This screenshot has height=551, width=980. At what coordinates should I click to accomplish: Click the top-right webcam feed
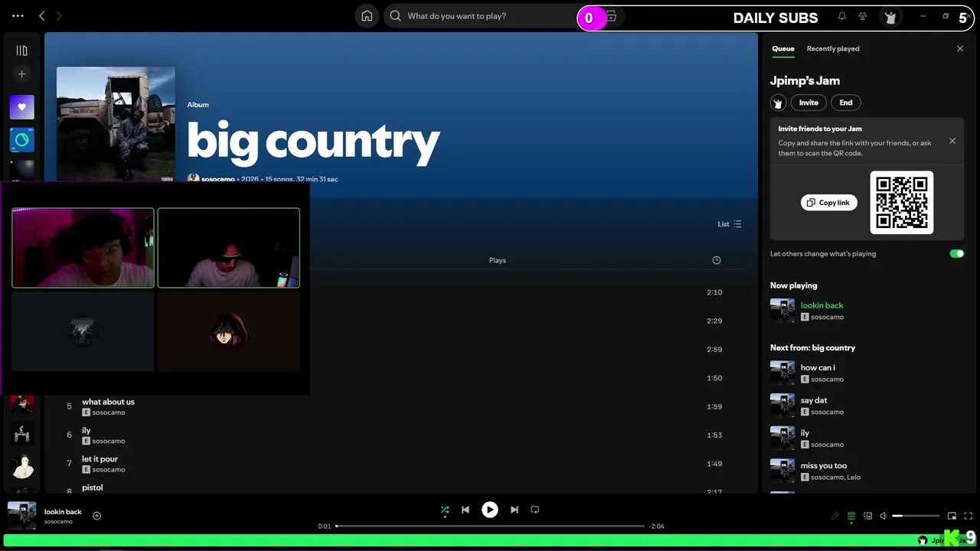(x=229, y=248)
